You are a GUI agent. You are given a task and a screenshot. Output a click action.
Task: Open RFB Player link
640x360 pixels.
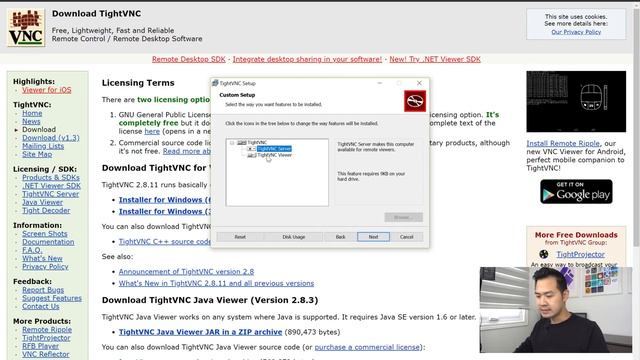(40, 346)
